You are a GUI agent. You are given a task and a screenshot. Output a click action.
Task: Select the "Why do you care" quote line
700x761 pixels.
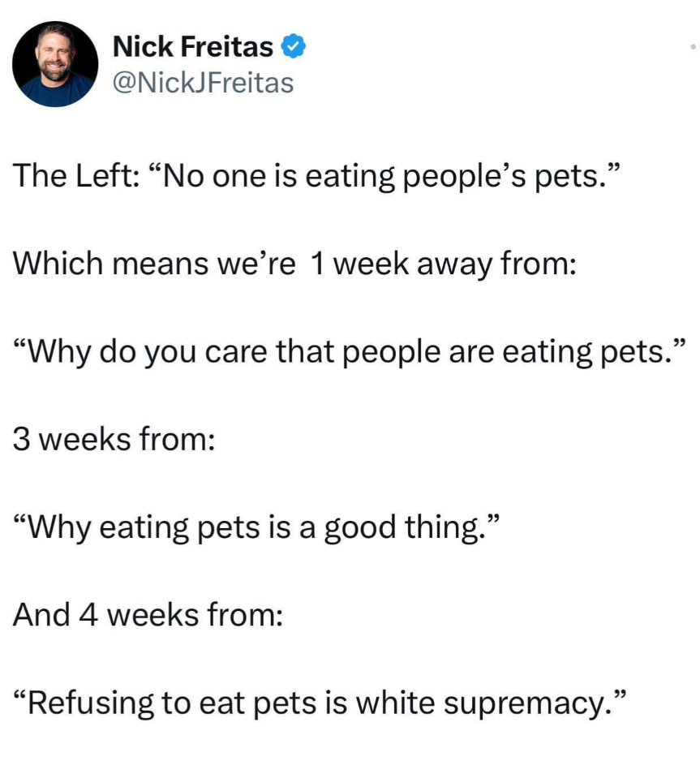350,351
